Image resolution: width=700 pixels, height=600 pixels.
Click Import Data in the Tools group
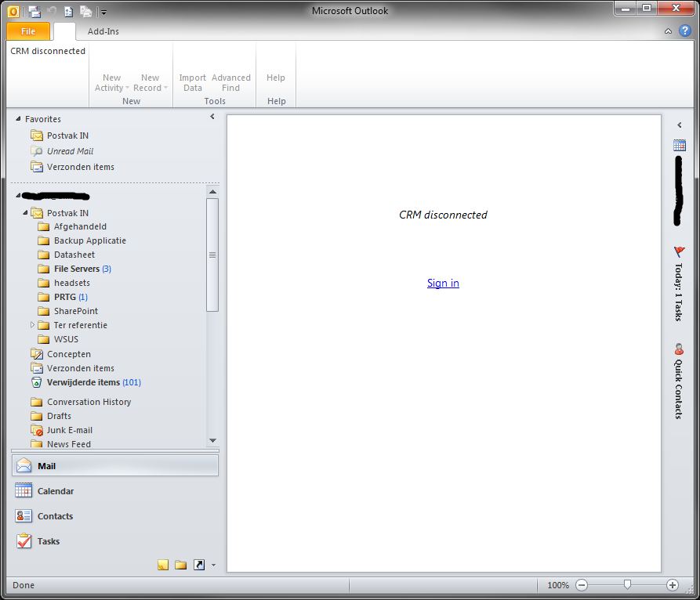click(192, 83)
